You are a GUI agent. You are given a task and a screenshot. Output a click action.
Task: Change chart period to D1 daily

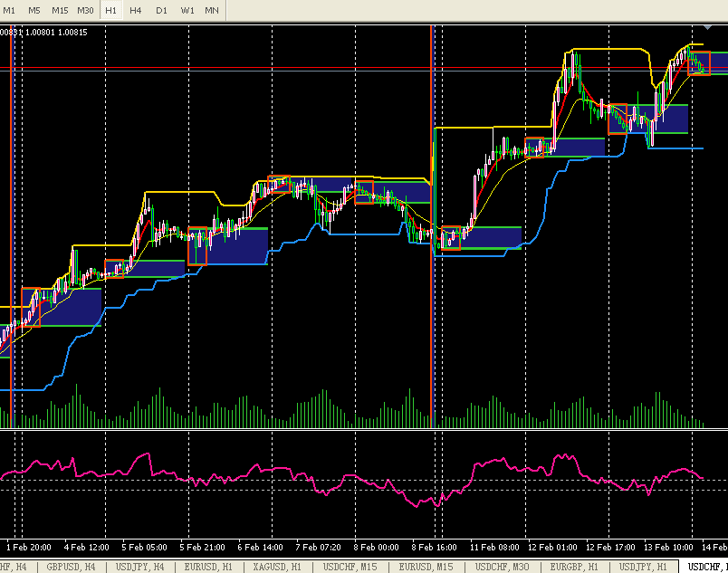[161, 10]
